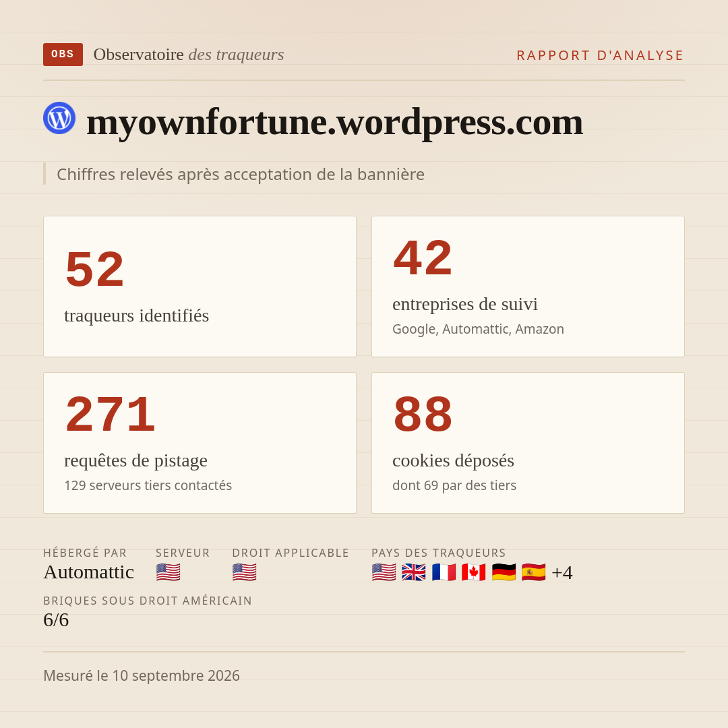Click 'Mesuré le 10 septembre 2026' text
This screenshot has width=728, height=728.
coord(142,675)
